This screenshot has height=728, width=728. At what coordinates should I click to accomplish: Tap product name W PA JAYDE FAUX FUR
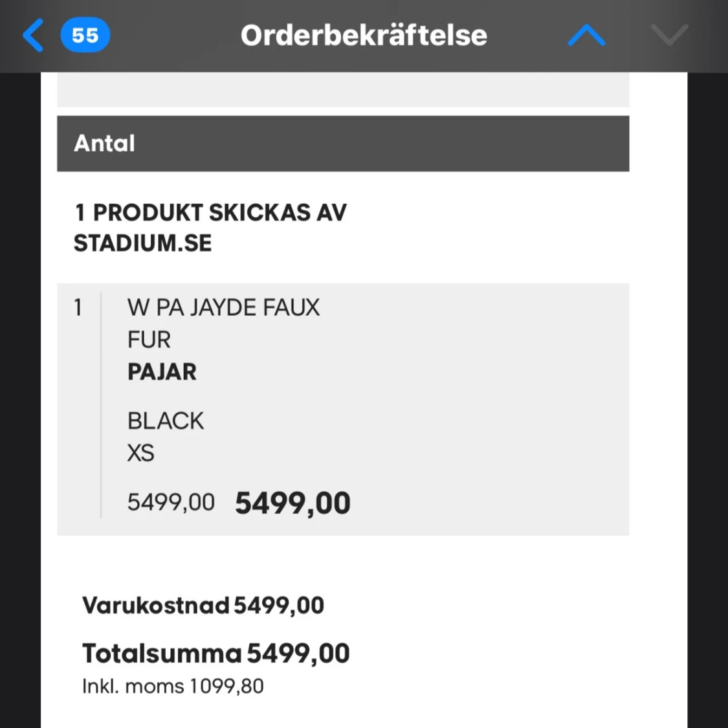tap(223, 323)
